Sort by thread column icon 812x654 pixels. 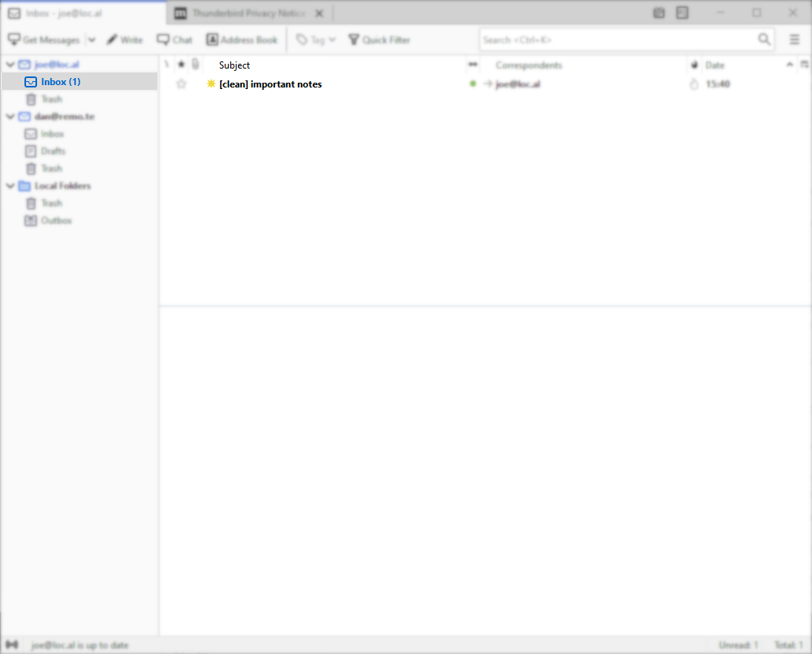click(x=167, y=65)
